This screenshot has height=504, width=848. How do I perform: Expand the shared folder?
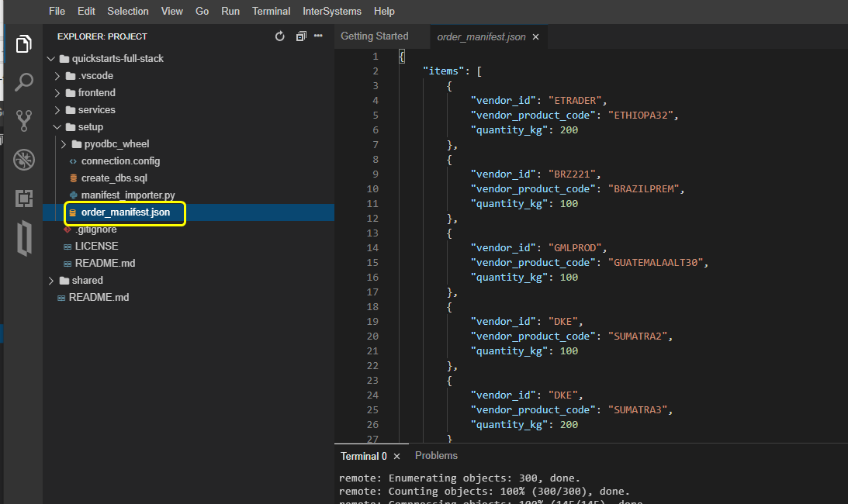coord(87,281)
